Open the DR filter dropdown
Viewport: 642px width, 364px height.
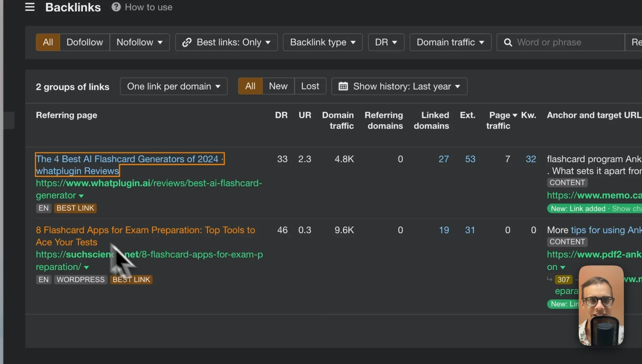tap(386, 42)
